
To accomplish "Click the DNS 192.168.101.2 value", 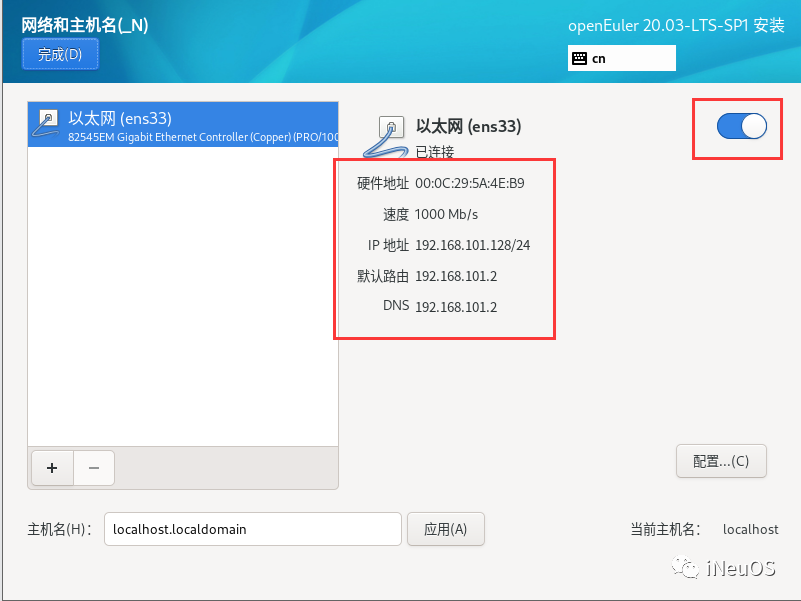I will (x=456, y=307).
